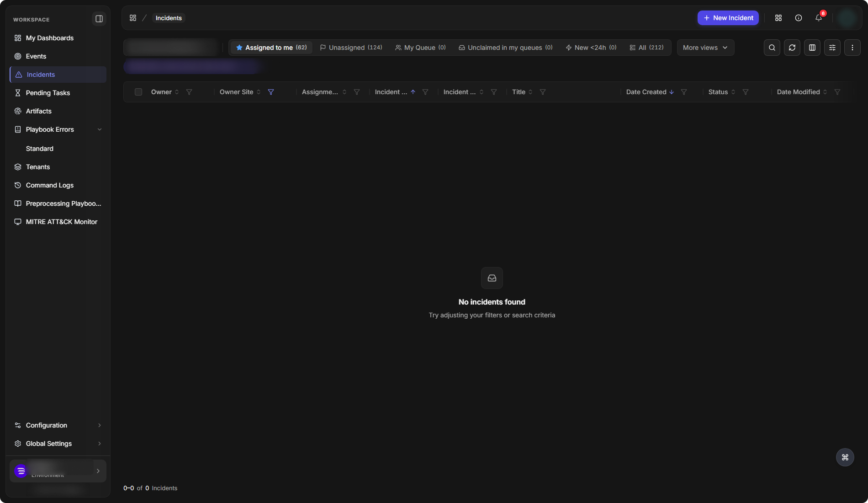Click the Title column filter icon

[542, 92]
